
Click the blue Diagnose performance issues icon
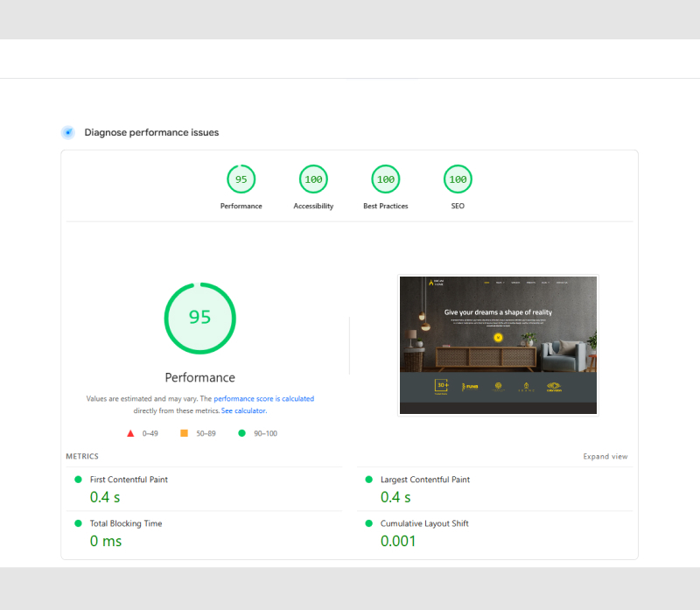pyautogui.click(x=67, y=132)
